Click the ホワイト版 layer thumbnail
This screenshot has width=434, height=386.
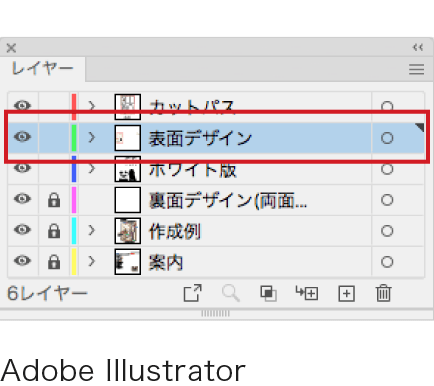coord(128,169)
